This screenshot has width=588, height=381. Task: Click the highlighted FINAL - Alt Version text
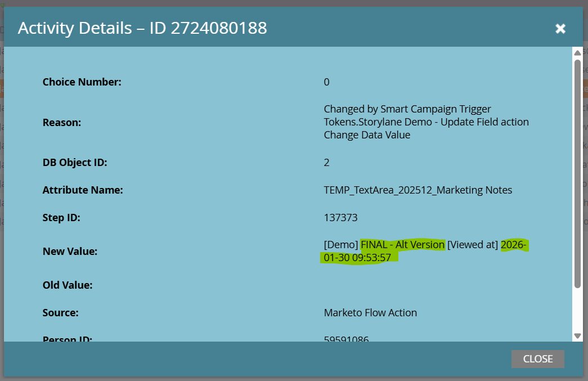click(x=402, y=245)
